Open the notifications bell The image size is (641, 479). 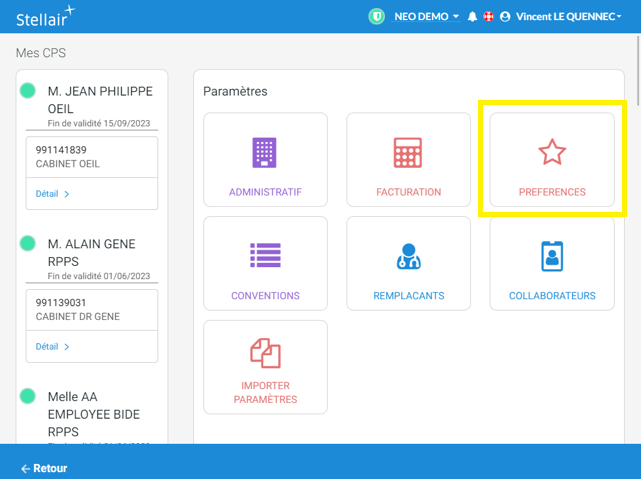click(x=472, y=17)
